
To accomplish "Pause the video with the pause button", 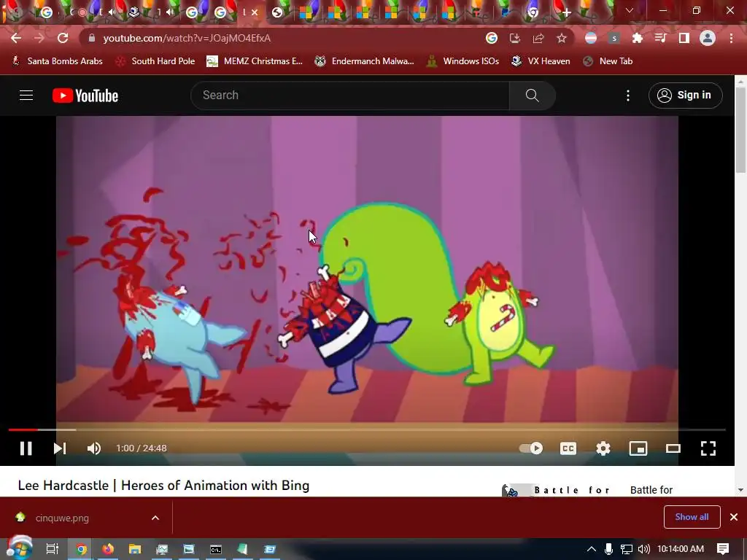I will [26, 448].
